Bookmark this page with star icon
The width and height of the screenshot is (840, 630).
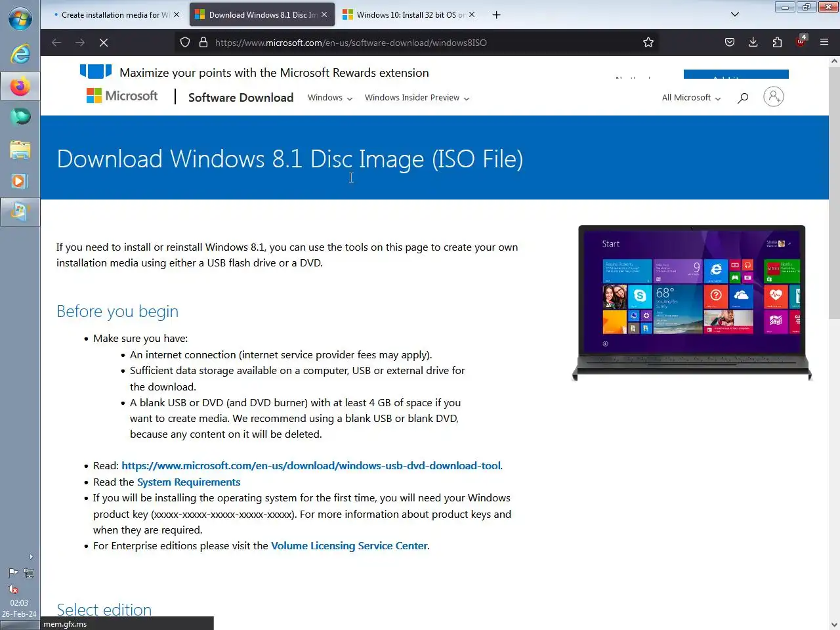tap(648, 43)
